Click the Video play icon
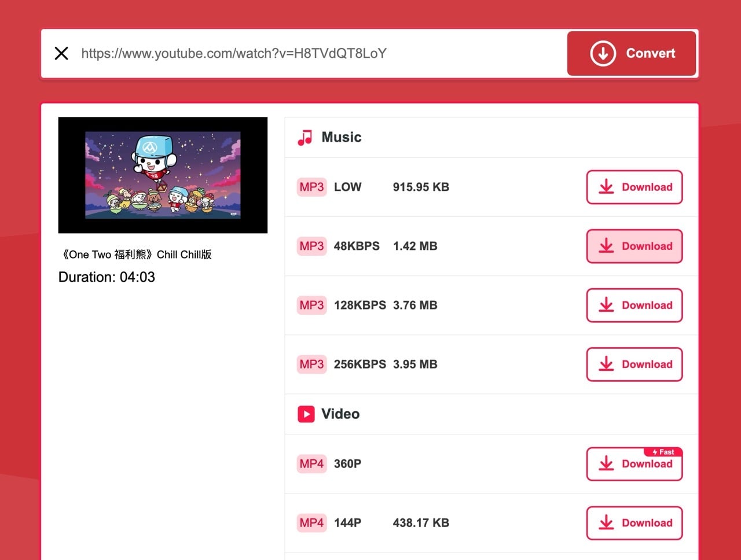The height and width of the screenshot is (560, 741). (306, 414)
